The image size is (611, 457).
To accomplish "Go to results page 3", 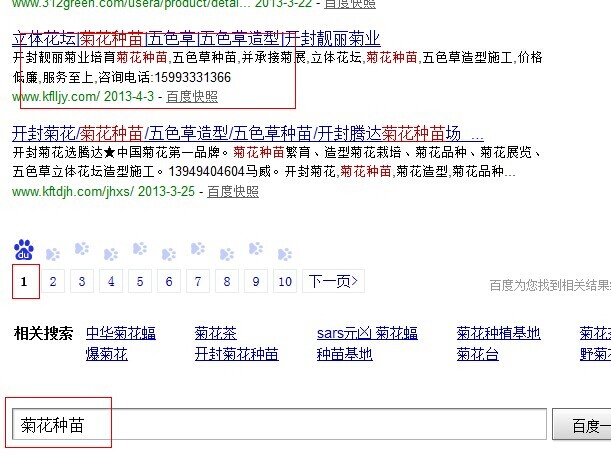I will pyautogui.click(x=82, y=281).
